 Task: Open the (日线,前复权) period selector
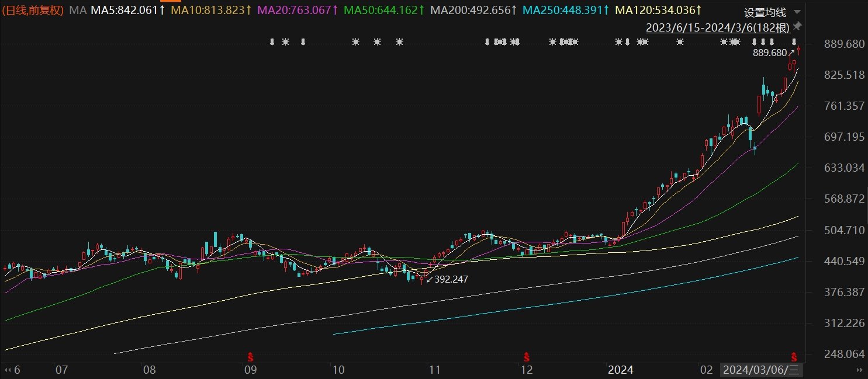coord(33,11)
